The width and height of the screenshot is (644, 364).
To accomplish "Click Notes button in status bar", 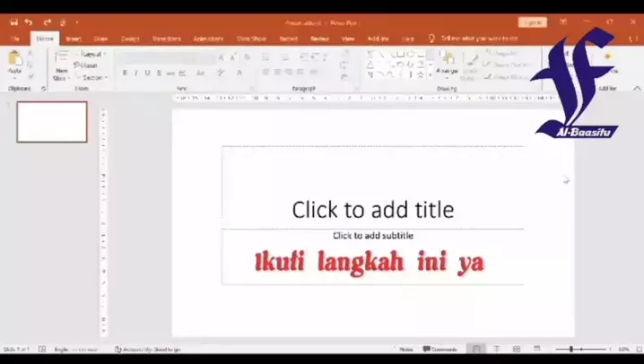I will point(405,349).
